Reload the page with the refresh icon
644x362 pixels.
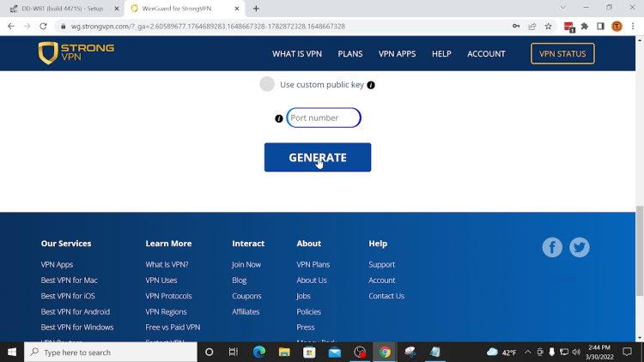[x=43, y=27]
